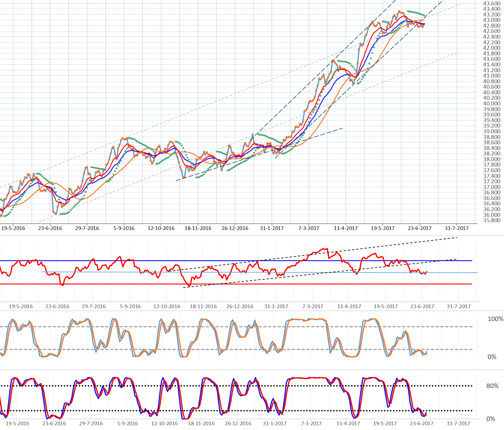The width and height of the screenshot is (504, 430).
Task: Click 26-12-2016 on the red oscillator panel axis
Action: tap(240, 306)
